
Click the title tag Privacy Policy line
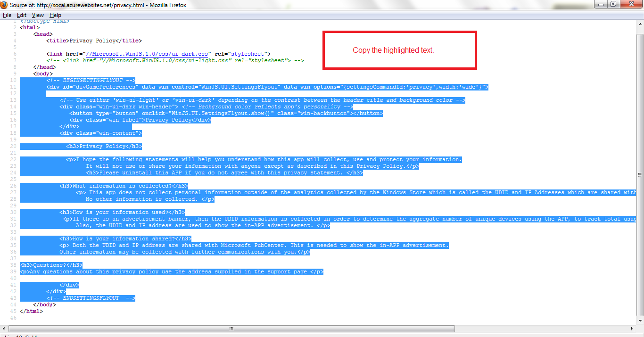click(x=94, y=41)
